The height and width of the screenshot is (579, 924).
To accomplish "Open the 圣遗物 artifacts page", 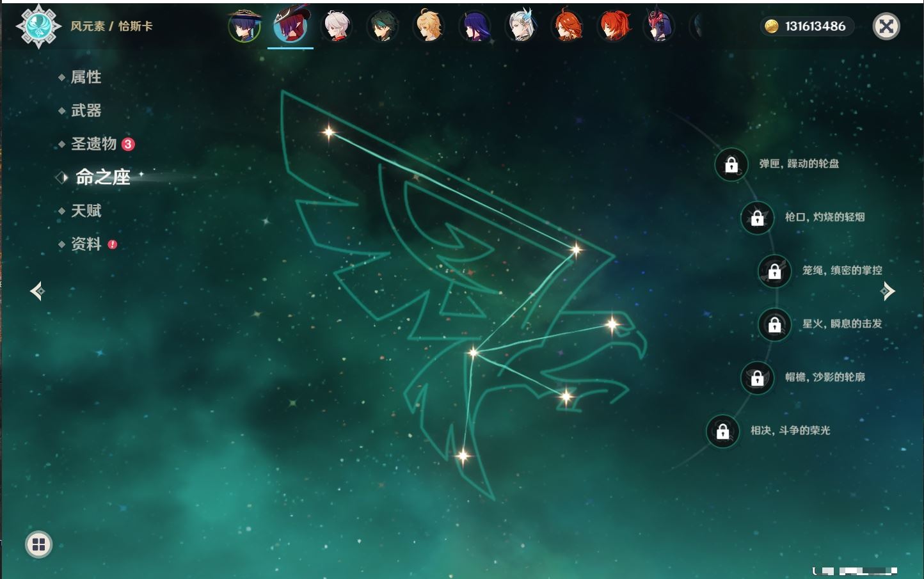I will click(93, 144).
